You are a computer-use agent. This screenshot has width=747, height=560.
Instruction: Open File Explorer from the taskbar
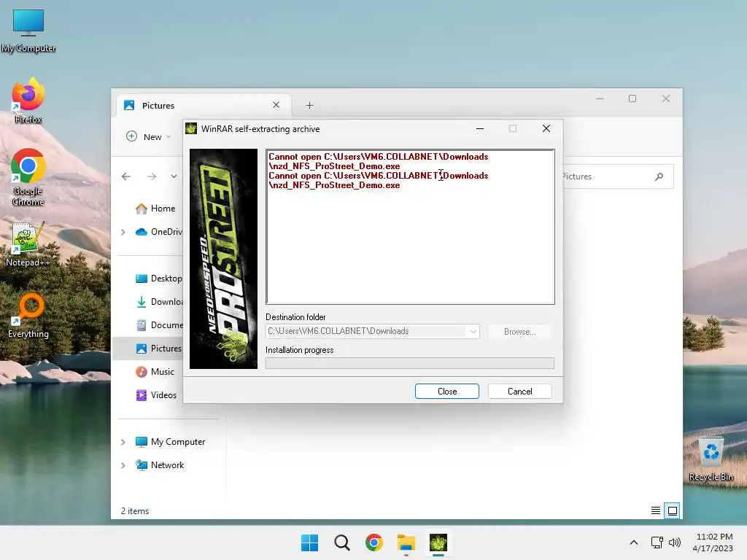coord(406,542)
